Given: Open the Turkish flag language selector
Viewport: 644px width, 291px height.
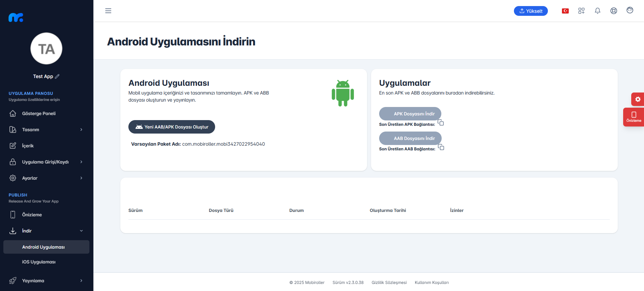Looking at the screenshot, I should pyautogui.click(x=565, y=11).
